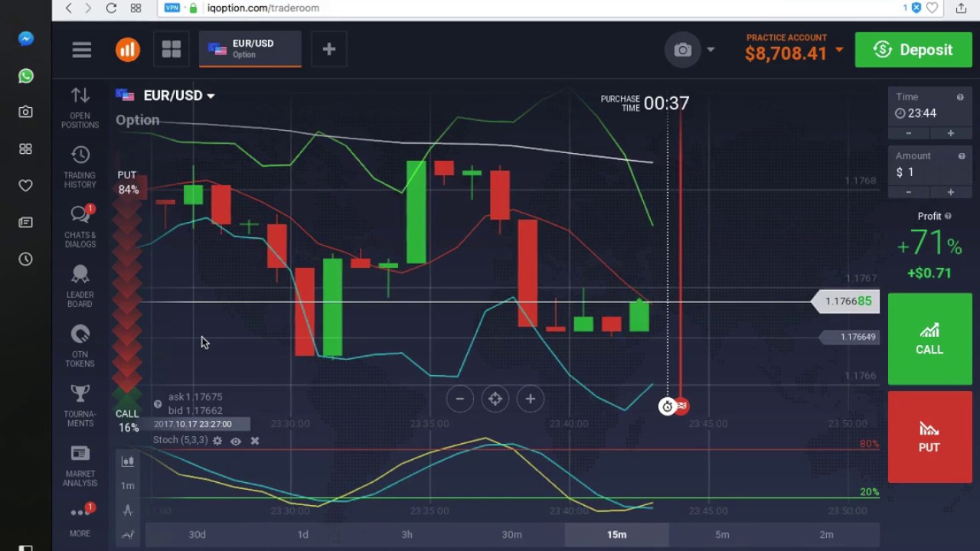Select the EUR/USD Option tab

250,50
